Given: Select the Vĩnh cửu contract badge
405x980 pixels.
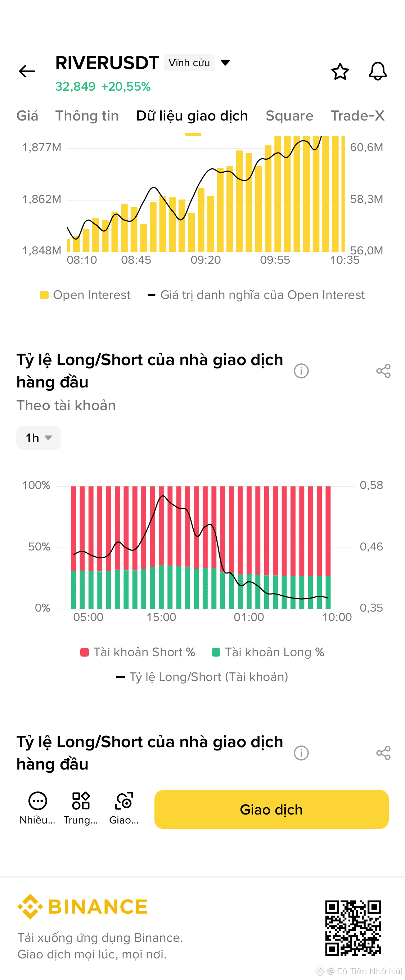Looking at the screenshot, I should [x=189, y=63].
